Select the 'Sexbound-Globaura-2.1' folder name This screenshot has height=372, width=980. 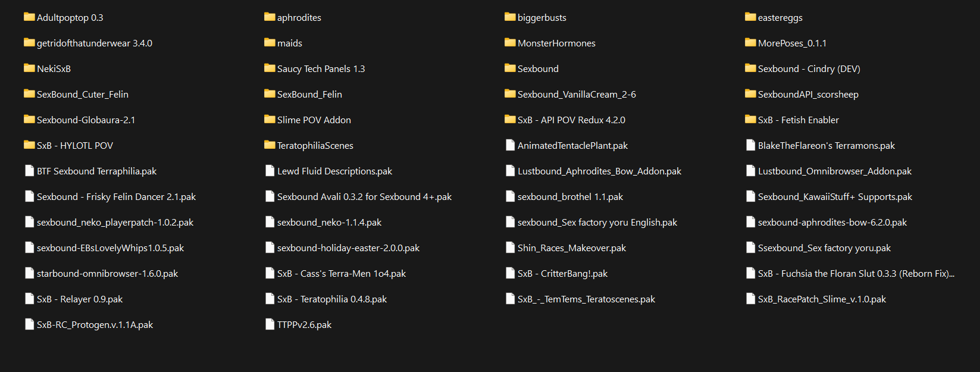[x=86, y=120]
